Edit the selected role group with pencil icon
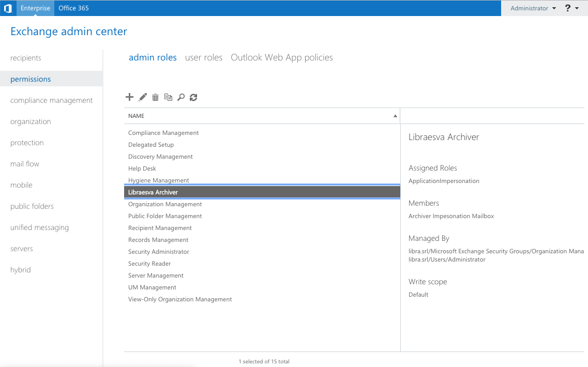Viewport: 588px width, 367px height. tap(143, 97)
